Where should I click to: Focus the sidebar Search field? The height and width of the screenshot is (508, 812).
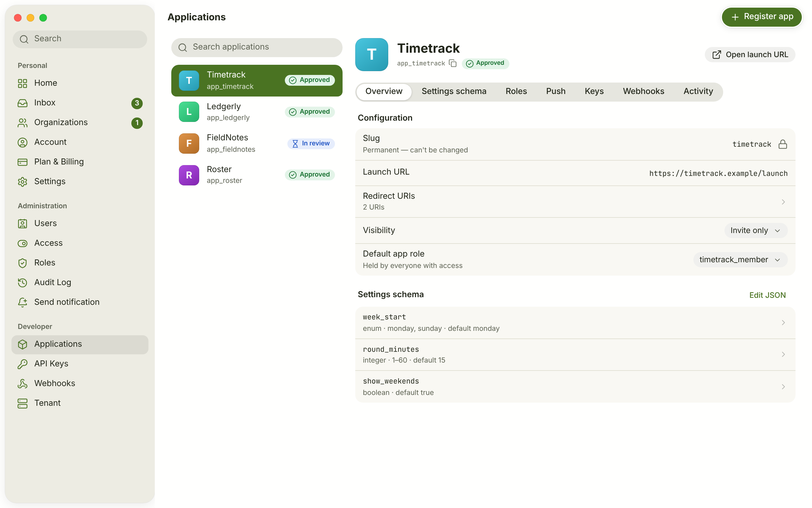(x=80, y=39)
